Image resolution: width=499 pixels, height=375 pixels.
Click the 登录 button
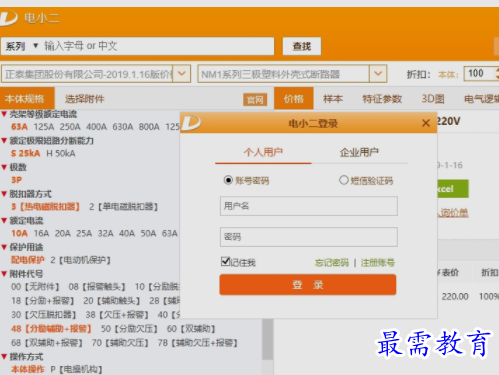308,285
